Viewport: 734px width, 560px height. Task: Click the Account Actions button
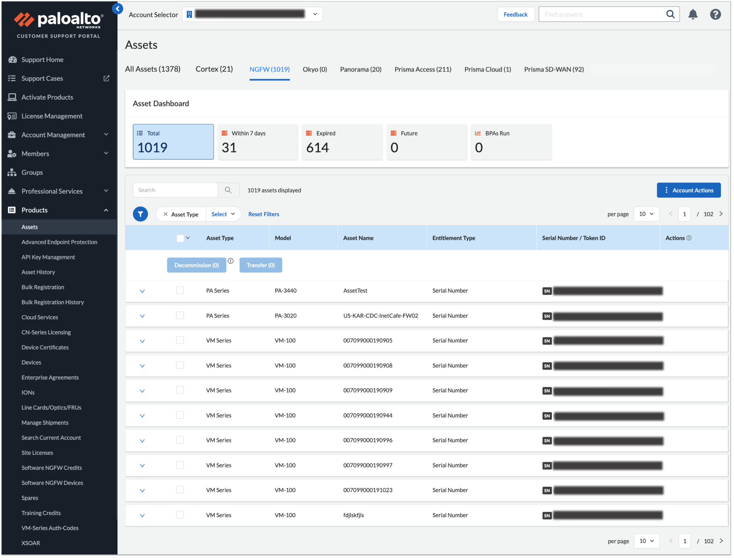pos(688,190)
